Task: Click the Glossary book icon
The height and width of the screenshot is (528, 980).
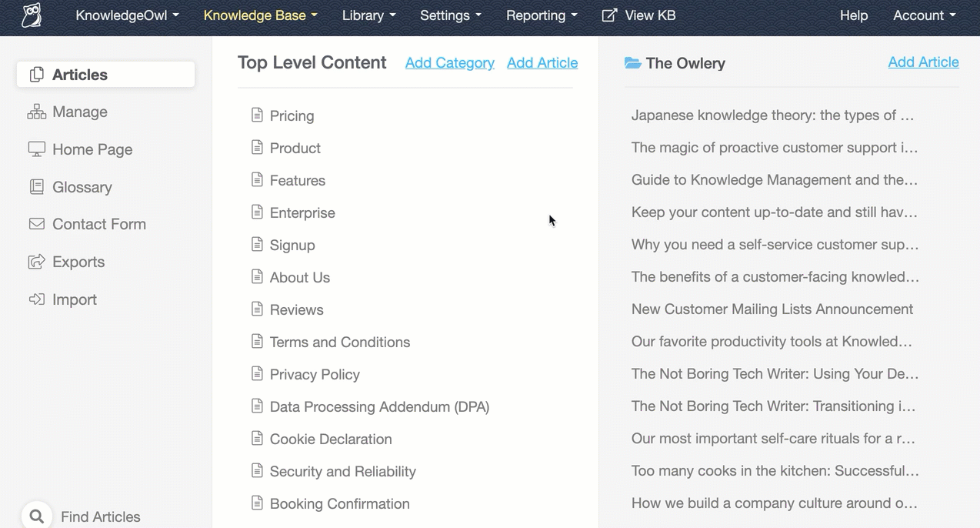Action: pyautogui.click(x=36, y=187)
